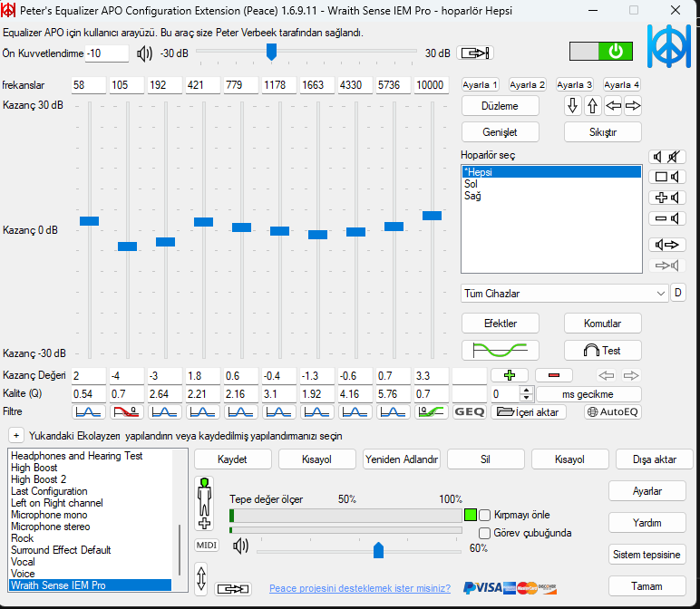
Task: Click the ms delay stepper up arrow
Action: (526, 391)
